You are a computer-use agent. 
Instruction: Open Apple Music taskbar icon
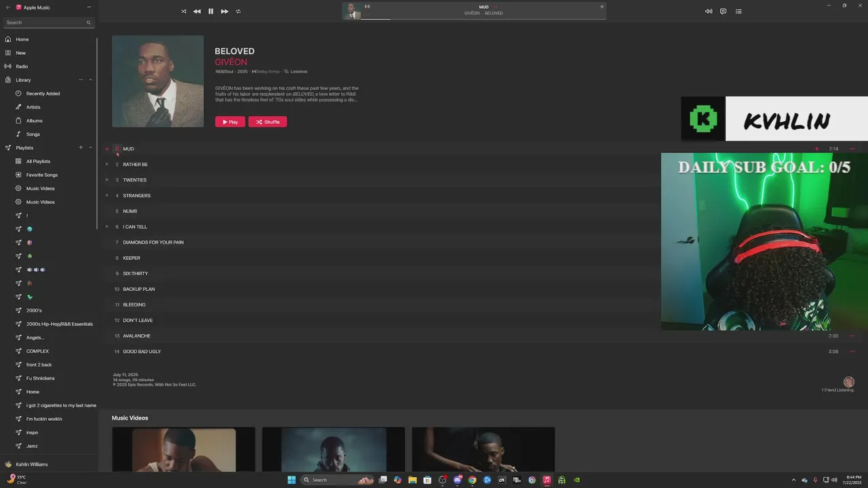(547, 480)
